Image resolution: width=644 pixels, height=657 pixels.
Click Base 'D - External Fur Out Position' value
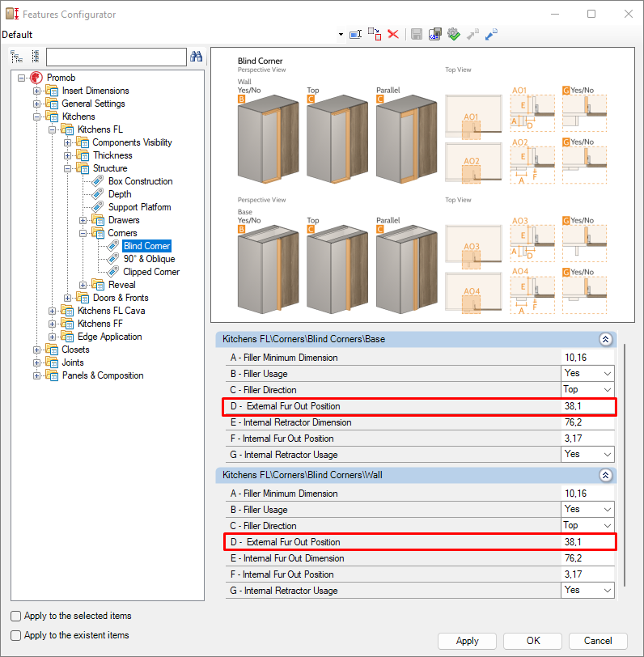tap(587, 406)
